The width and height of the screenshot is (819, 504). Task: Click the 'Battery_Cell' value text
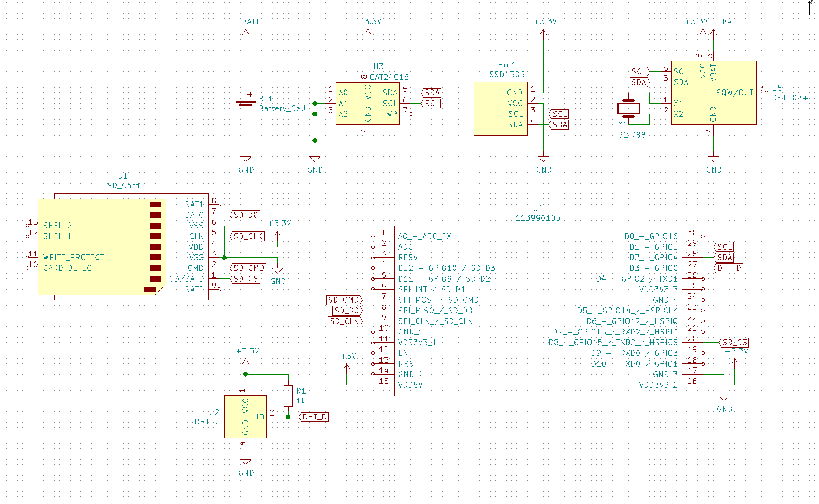pyautogui.click(x=282, y=108)
